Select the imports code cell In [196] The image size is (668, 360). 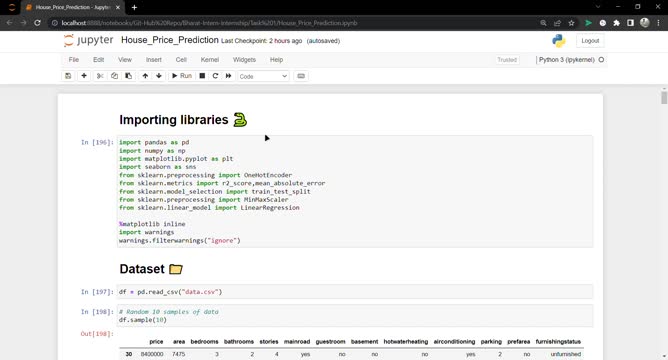pyautogui.click(x=355, y=191)
